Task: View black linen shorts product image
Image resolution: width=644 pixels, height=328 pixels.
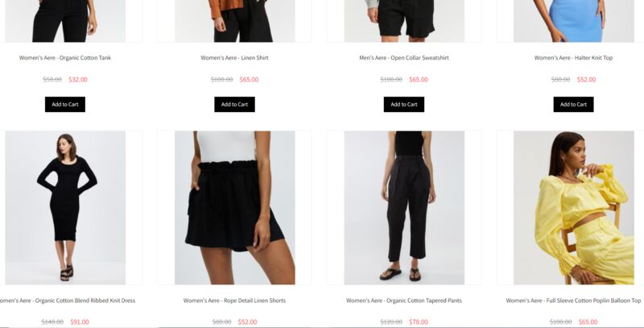Action: click(x=235, y=208)
